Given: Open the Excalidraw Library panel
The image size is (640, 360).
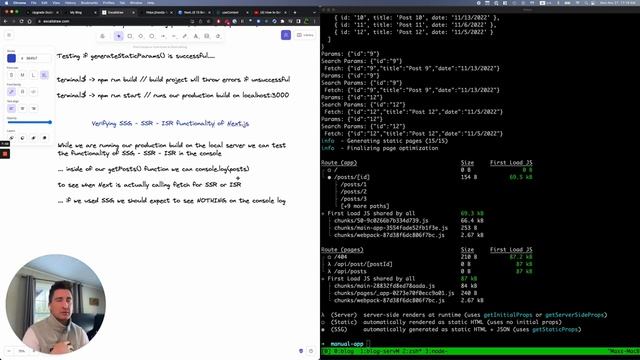Looking at the screenshot, I should [305, 35].
